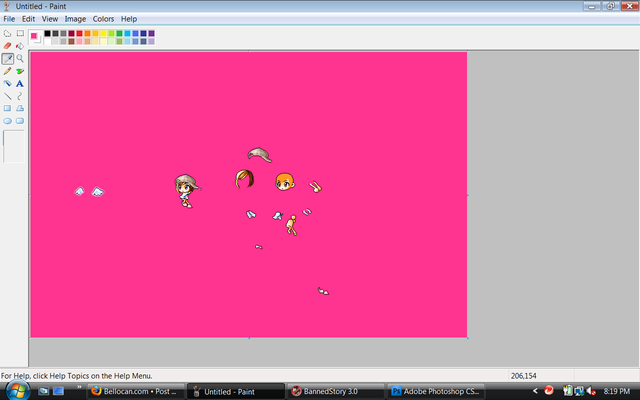Image resolution: width=640 pixels, height=400 pixels.
Task: Expand hidden system tray icons arrow
Action: [535, 391]
